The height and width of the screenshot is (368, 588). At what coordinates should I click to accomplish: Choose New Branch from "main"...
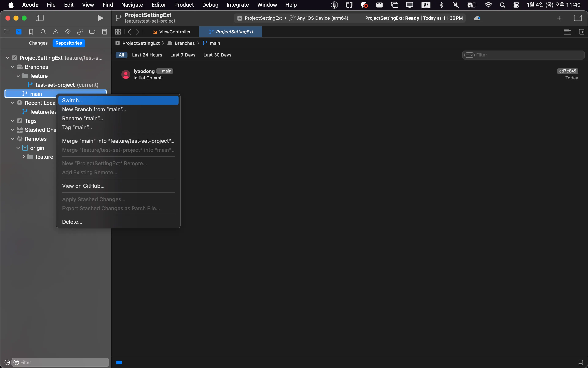118,109
